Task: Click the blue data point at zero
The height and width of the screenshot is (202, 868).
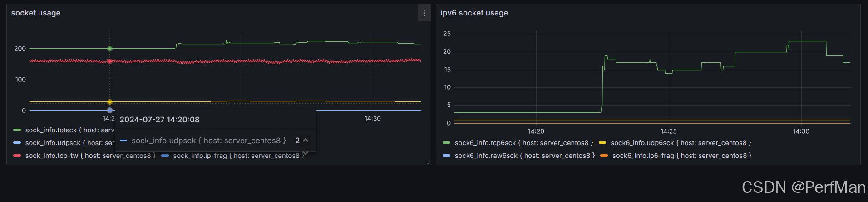Action: [x=110, y=110]
